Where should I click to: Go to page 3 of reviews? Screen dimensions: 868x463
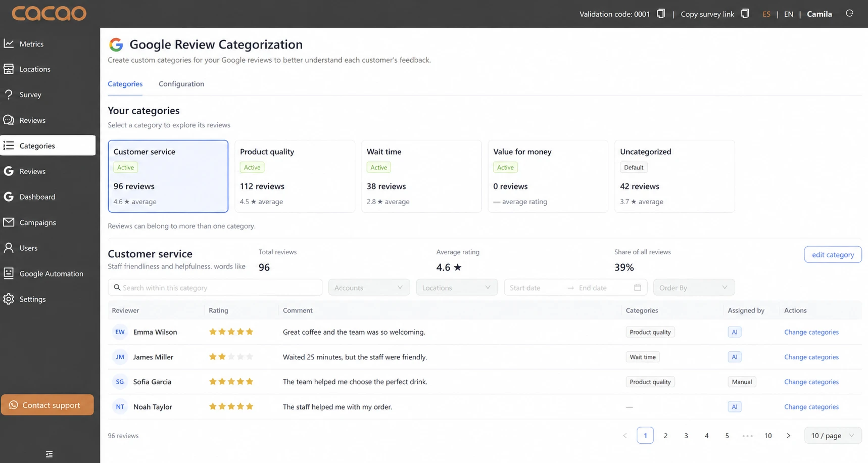pos(686,435)
